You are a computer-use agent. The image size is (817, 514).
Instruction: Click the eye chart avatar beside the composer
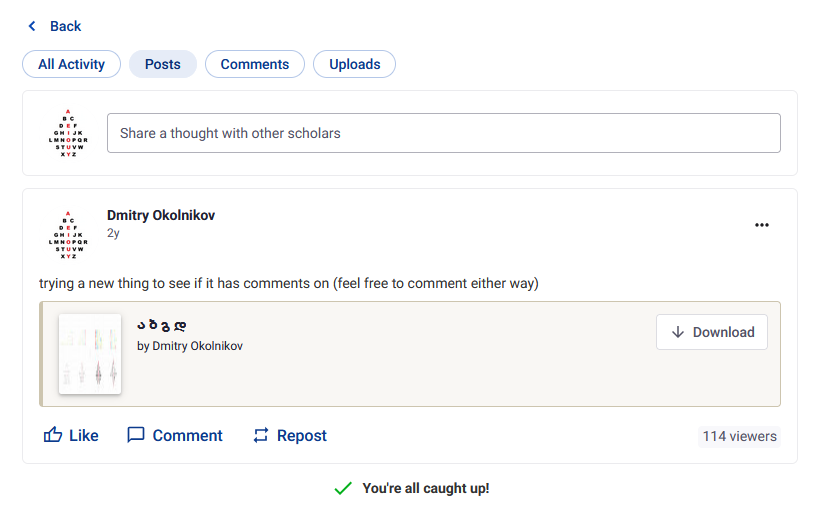[x=68, y=133]
